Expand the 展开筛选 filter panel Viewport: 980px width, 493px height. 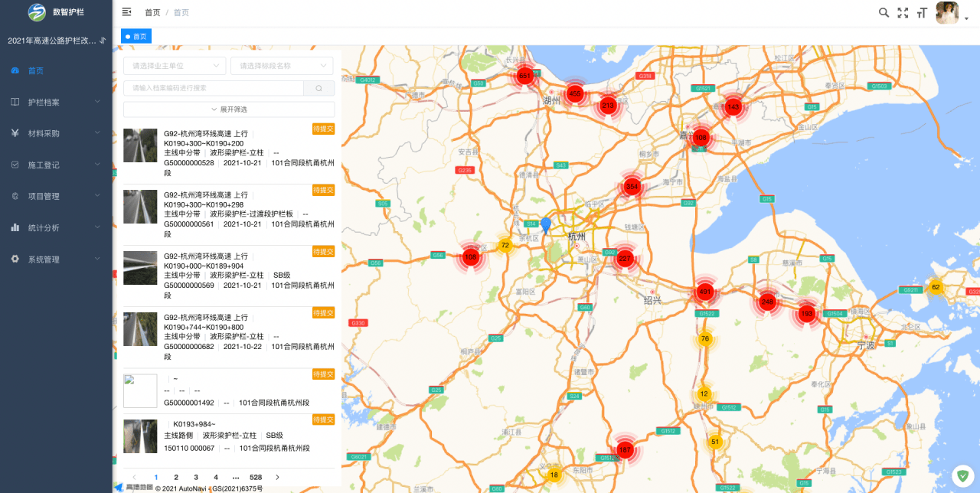pyautogui.click(x=229, y=109)
